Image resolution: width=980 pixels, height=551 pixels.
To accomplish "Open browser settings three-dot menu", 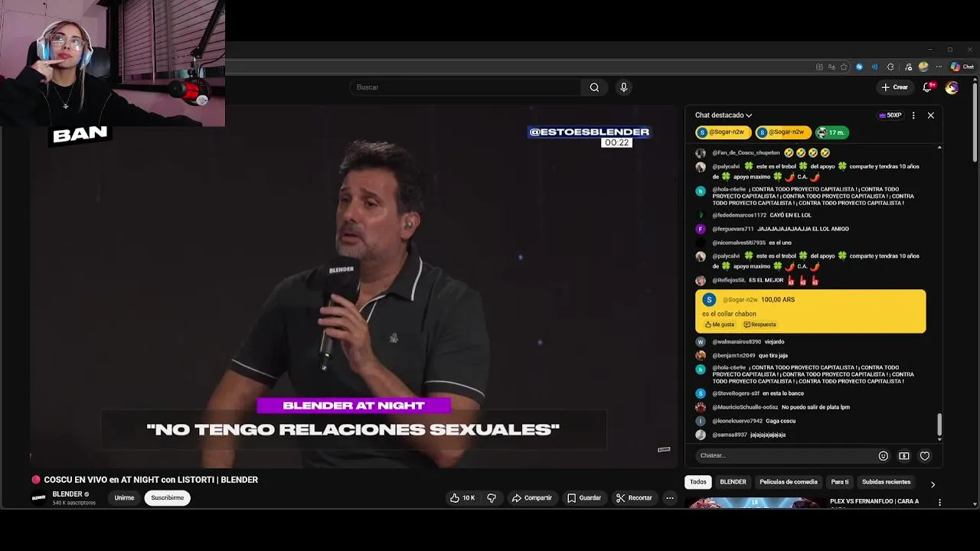I will [x=939, y=67].
